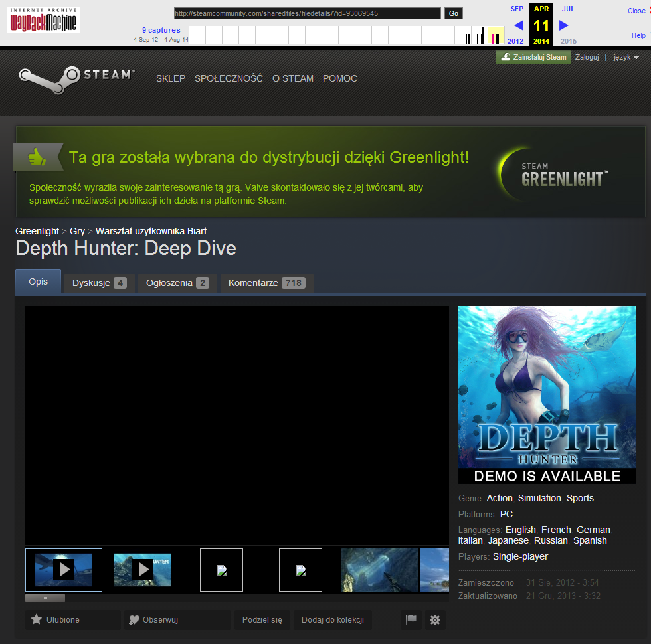Click the 2012 year link

pos(515,41)
